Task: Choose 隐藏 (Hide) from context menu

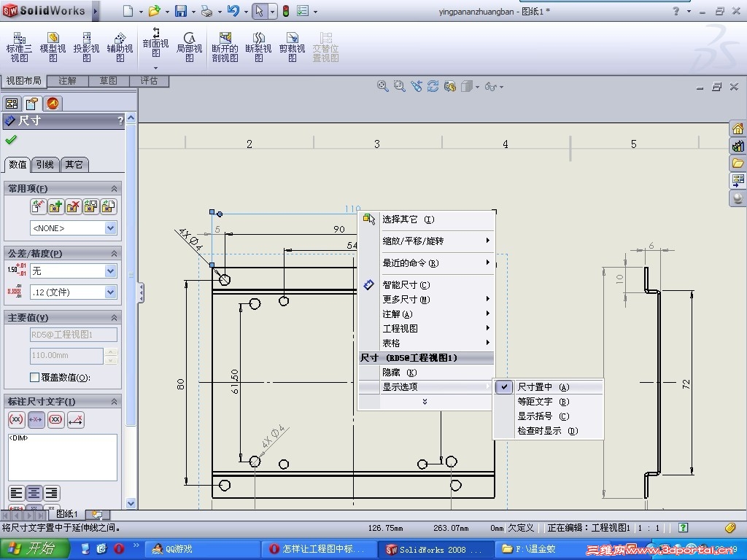Action: point(426,373)
